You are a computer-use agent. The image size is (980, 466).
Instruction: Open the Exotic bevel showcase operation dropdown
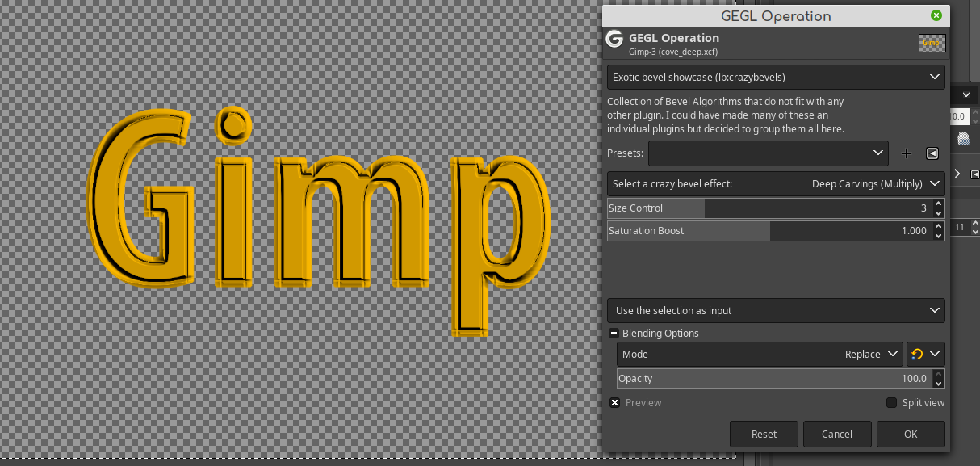[x=776, y=77]
